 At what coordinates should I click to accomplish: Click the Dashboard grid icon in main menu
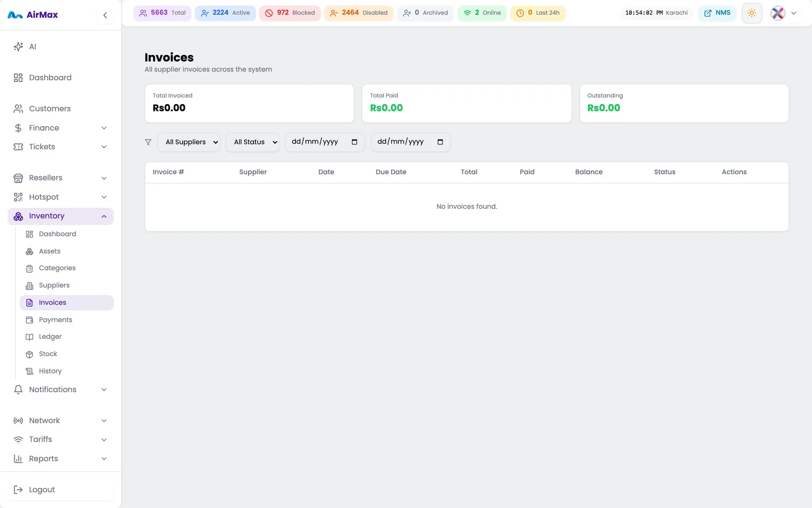tap(18, 78)
